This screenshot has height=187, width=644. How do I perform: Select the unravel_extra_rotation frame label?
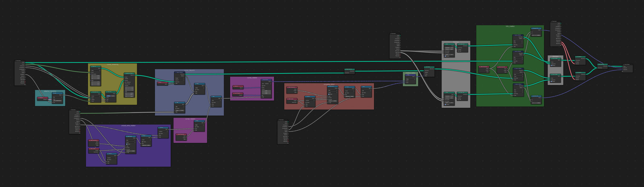pos(128,125)
